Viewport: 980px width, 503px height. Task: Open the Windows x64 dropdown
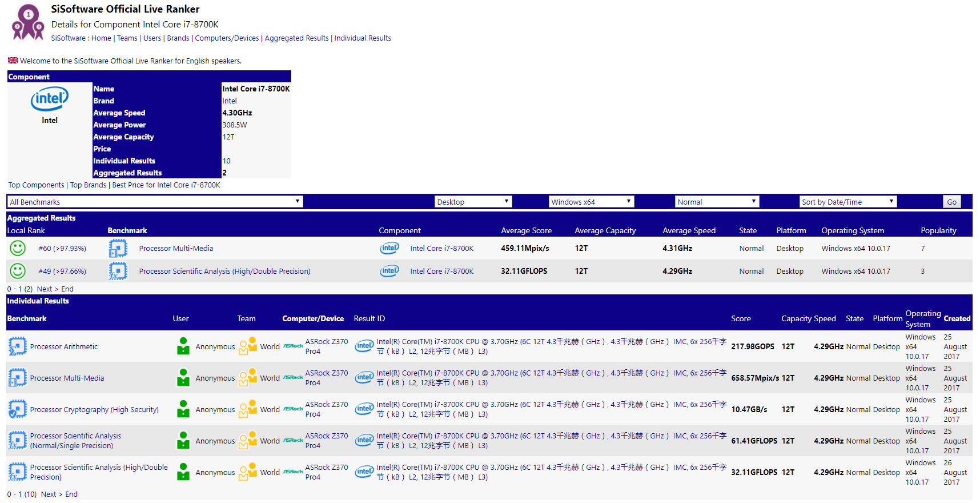click(592, 202)
